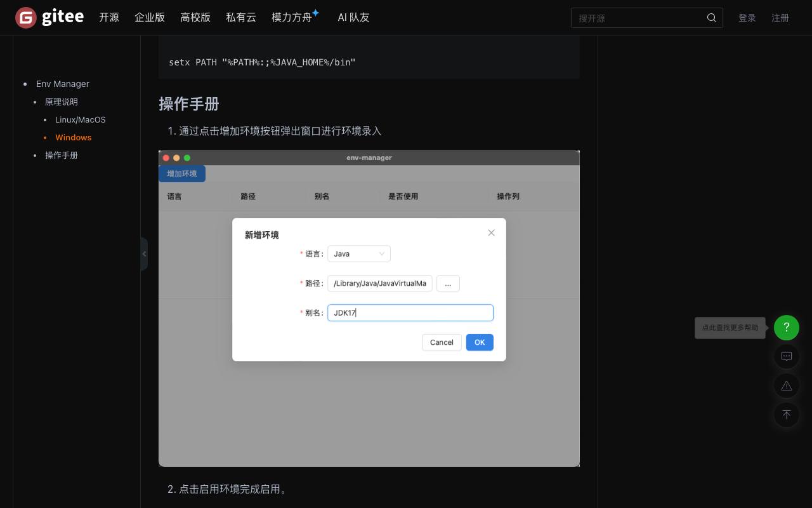Screen dimensions: 812x508
Task: Open the feedback message icon
Action: 787,356
